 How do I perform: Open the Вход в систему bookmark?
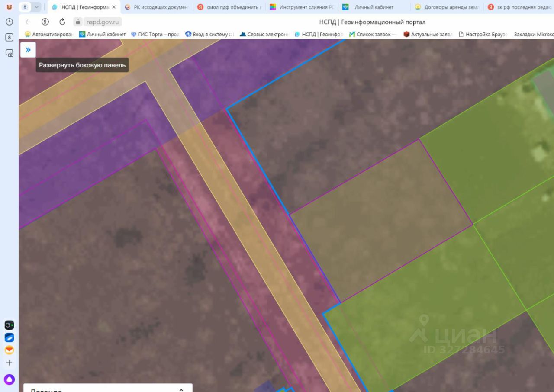[x=209, y=35]
